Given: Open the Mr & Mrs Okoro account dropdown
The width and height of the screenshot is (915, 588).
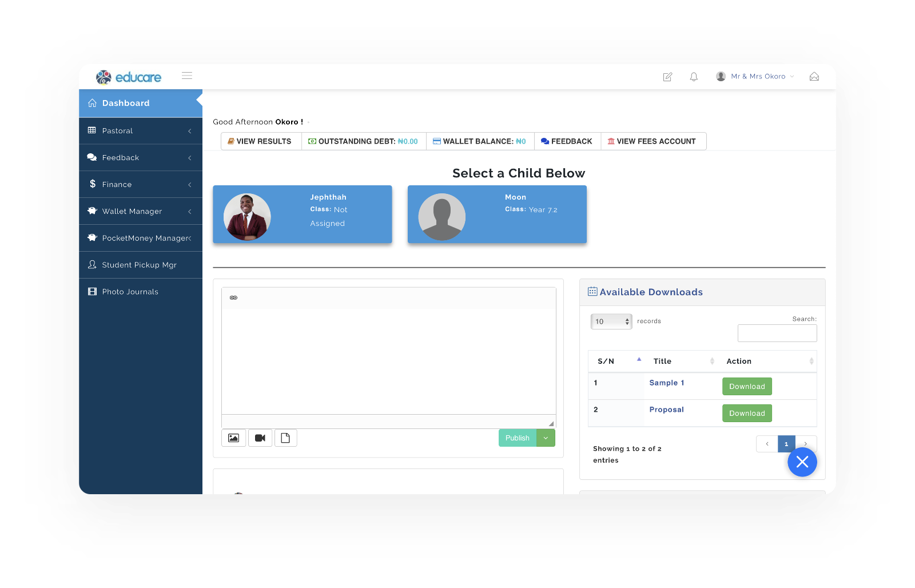Looking at the screenshot, I should coord(755,77).
